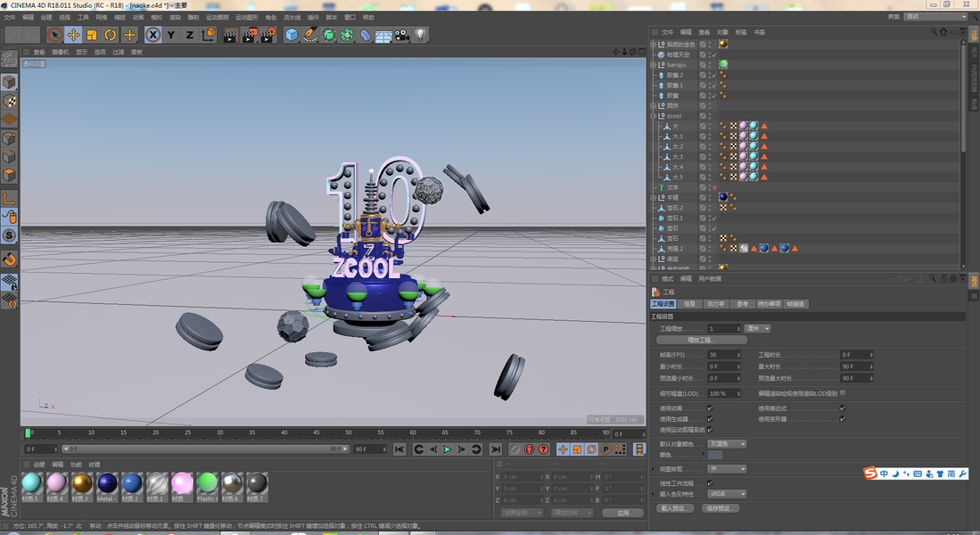Open the 参考 tab
This screenshot has height=535, width=980.
pyautogui.click(x=743, y=304)
